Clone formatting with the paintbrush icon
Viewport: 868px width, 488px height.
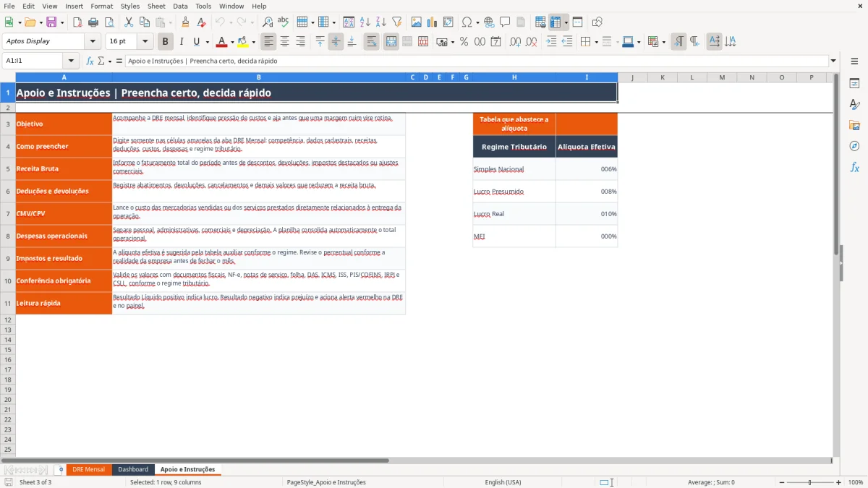tap(185, 22)
